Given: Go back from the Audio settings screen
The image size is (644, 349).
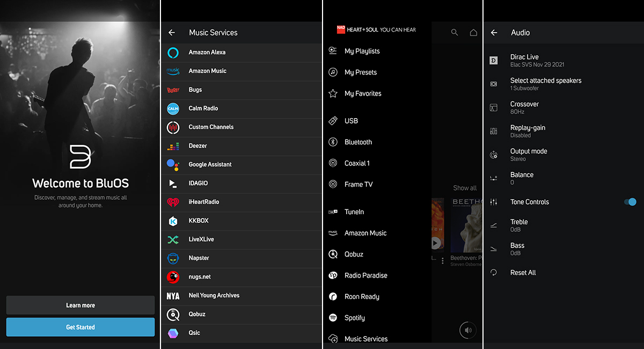Looking at the screenshot, I should click(x=494, y=33).
